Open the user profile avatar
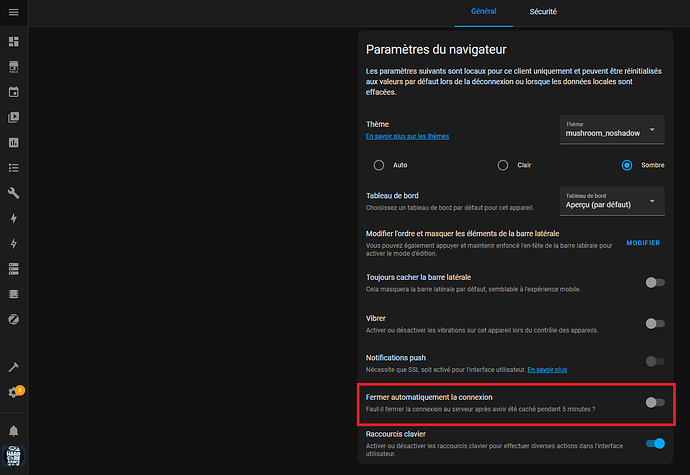 tap(14, 456)
